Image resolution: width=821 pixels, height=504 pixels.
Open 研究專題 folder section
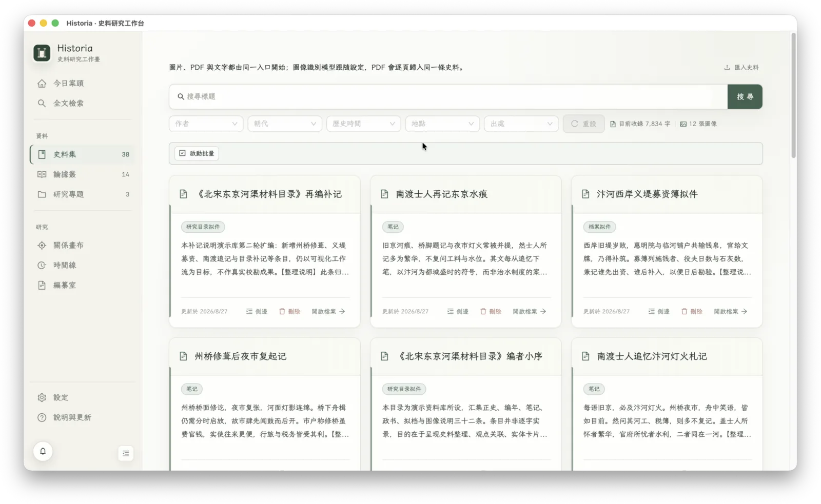pos(83,194)
